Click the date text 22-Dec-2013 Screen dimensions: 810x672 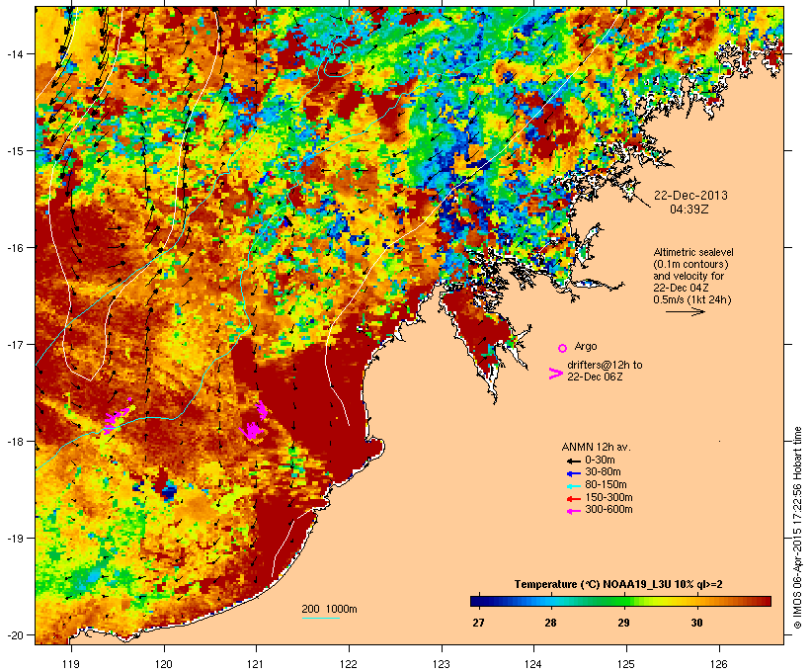pos(690,196)
